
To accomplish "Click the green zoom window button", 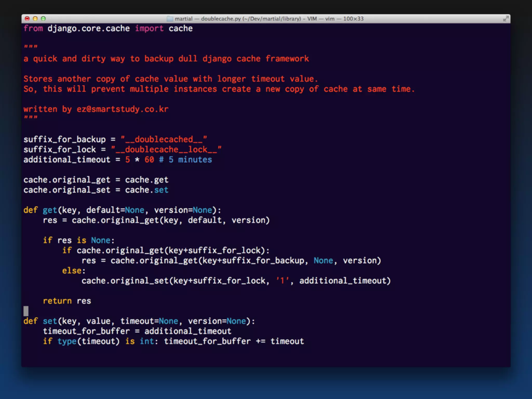I will [43, 19].
